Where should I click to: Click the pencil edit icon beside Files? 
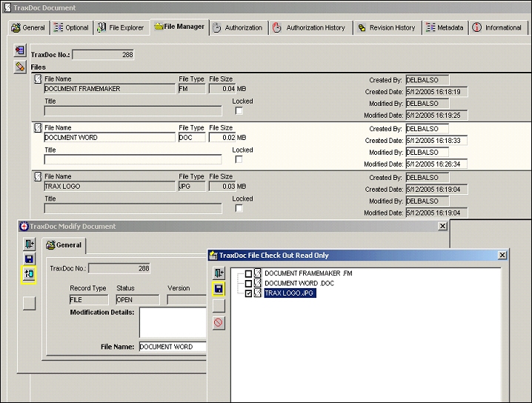click(x=20, y=67)
